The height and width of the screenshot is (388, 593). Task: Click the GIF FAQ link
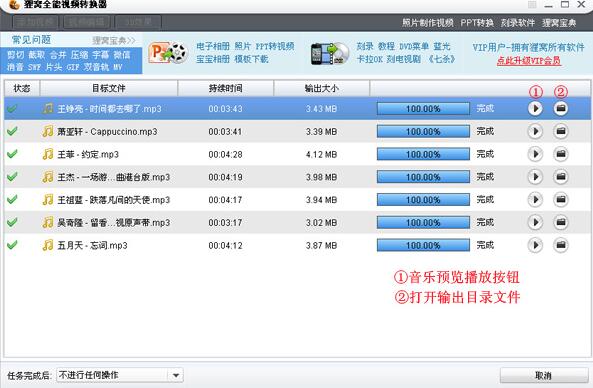[73, 67]
